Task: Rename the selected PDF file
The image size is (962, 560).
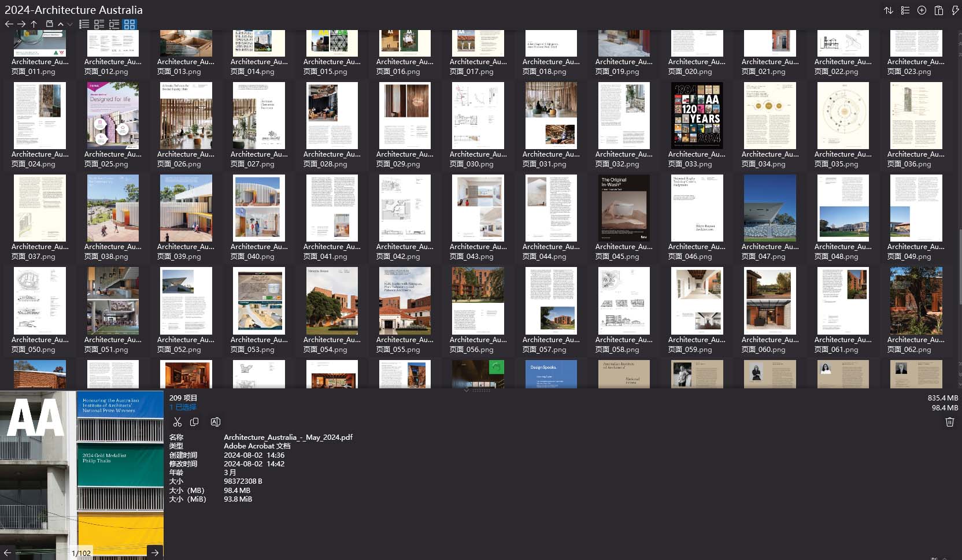Action: pyautogui.click(x=216, y=422)
